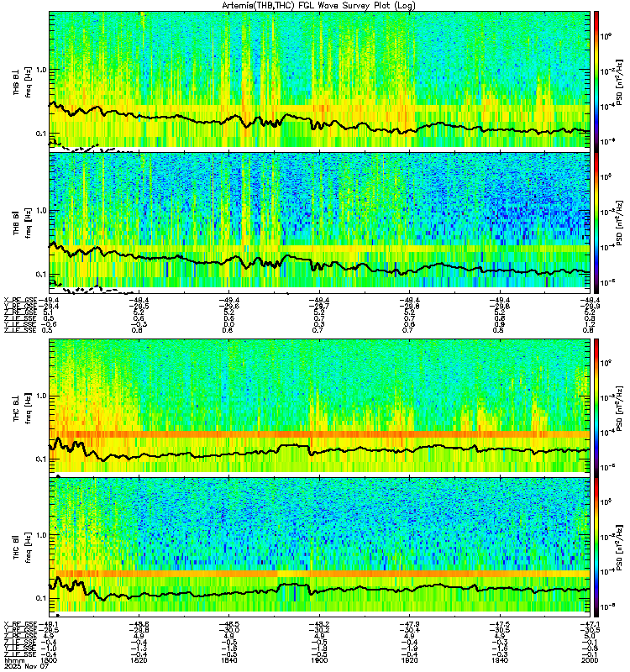Image resolution: width=630 pixels, height=672 pixels.
Task: Click the 1.0 Hz tick in THB top panel
Action: [40, 70]
